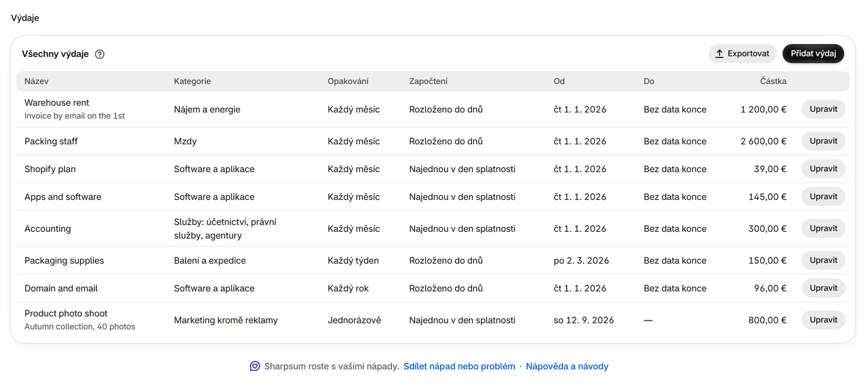Image resolution: width=868 pixels, height=389 pixels.
Task: Click the 'Balení a expedice' category
Action: [x=210, y=260]
